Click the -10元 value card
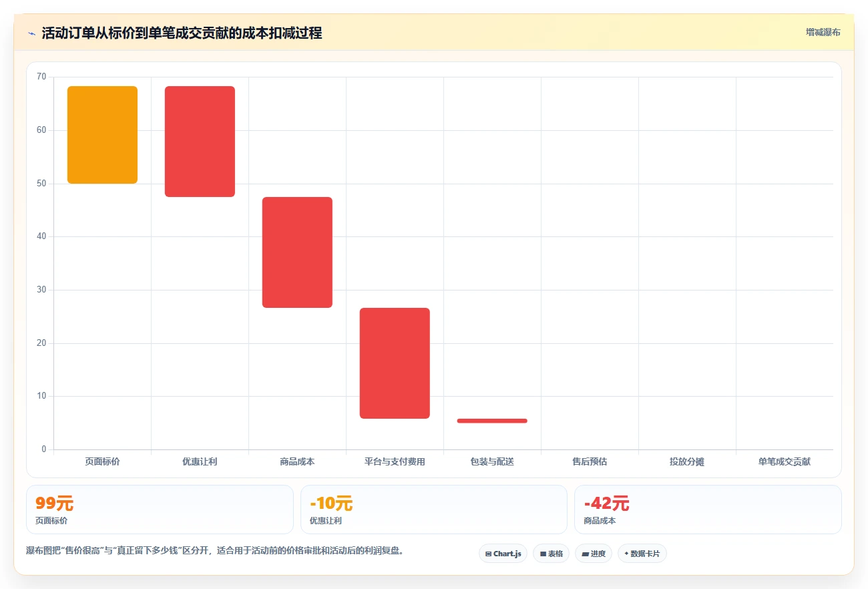The height and width of the screenshot is (589, 868). click(x=434, y=510)
